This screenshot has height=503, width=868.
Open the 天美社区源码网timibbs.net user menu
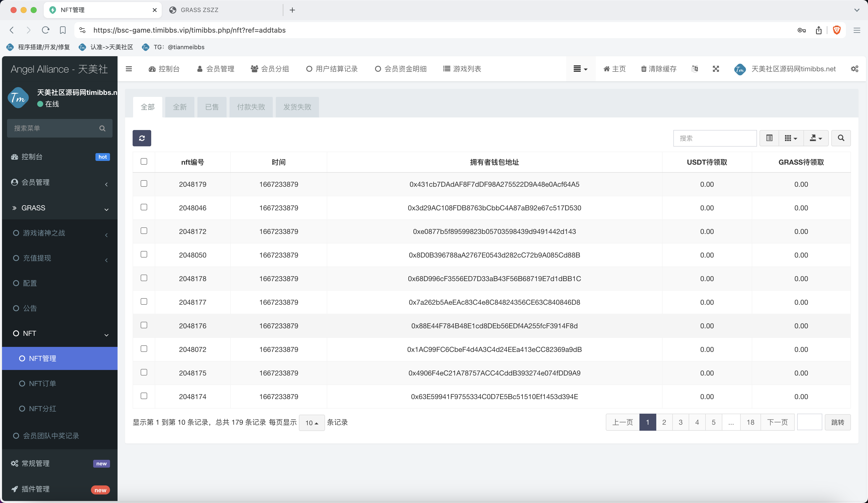(785, 69)
